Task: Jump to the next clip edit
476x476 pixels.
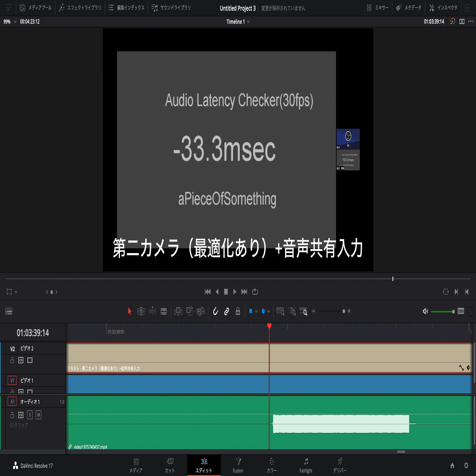Action: point(456,292)
